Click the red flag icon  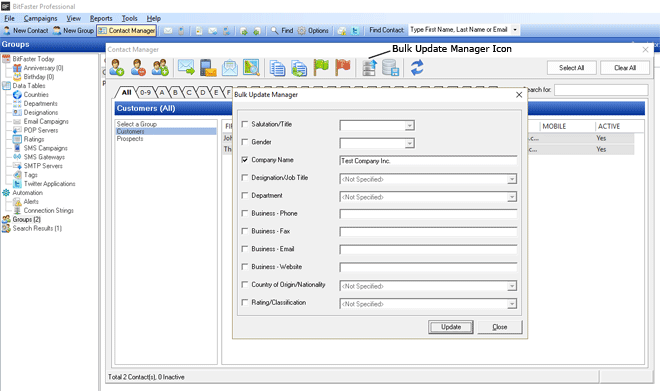pyautogui.click(x=343, y=67)
